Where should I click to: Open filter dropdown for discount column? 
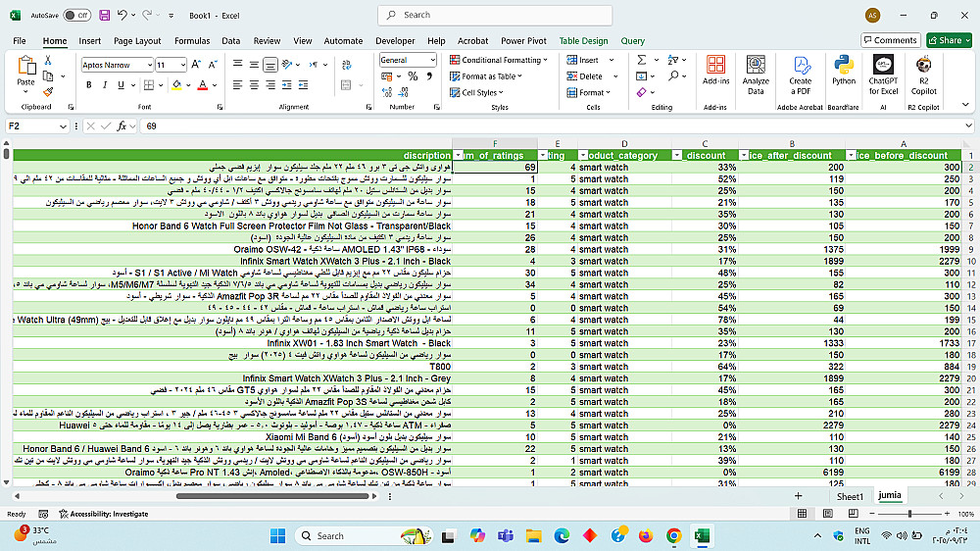coord(677,156)
